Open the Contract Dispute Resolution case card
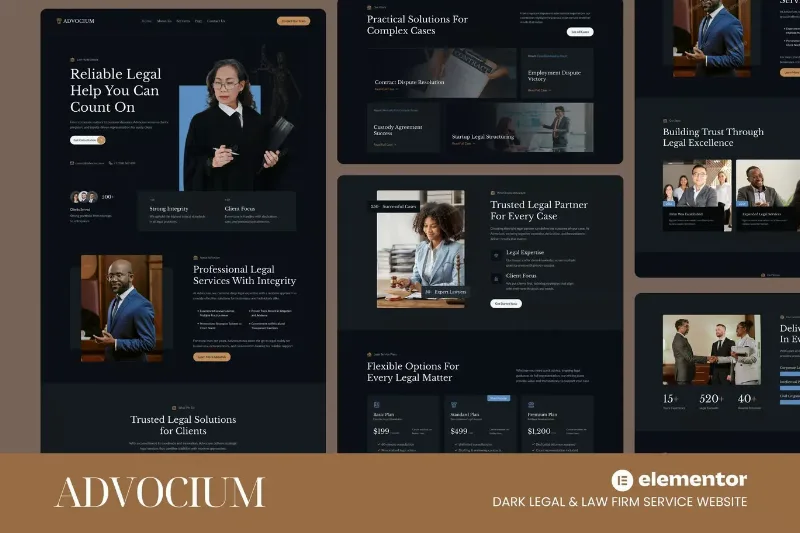The height and width of the screenshot is (533, 800). tap(442, 73)
